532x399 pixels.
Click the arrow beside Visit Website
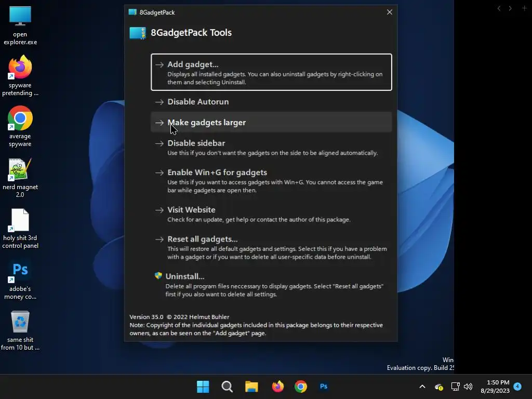point(159,210)
